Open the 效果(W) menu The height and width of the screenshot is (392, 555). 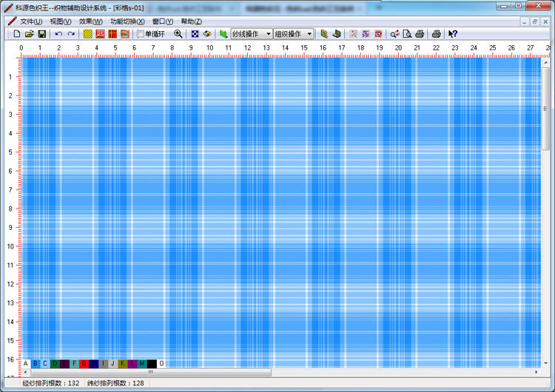click(90, 21)
